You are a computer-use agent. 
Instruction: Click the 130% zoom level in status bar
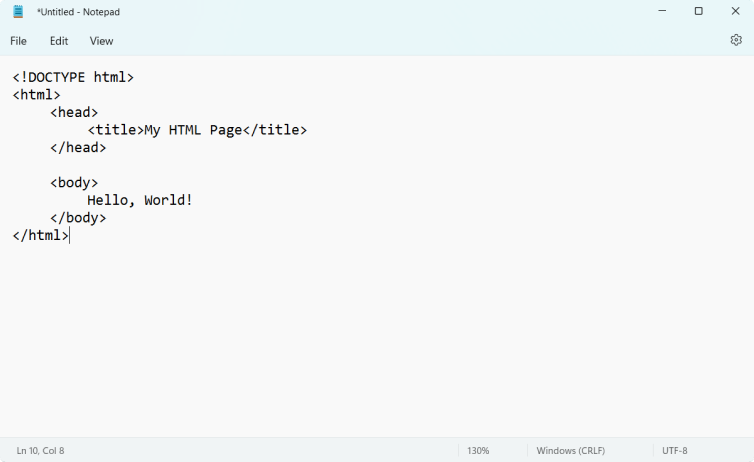pyautogui.click(x=478, y=451)
